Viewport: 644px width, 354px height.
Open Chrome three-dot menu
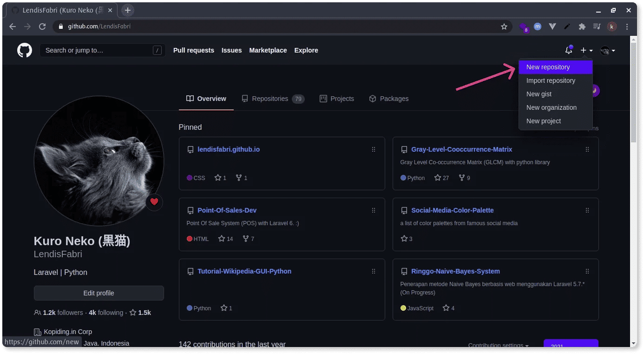tap(627, 27)
